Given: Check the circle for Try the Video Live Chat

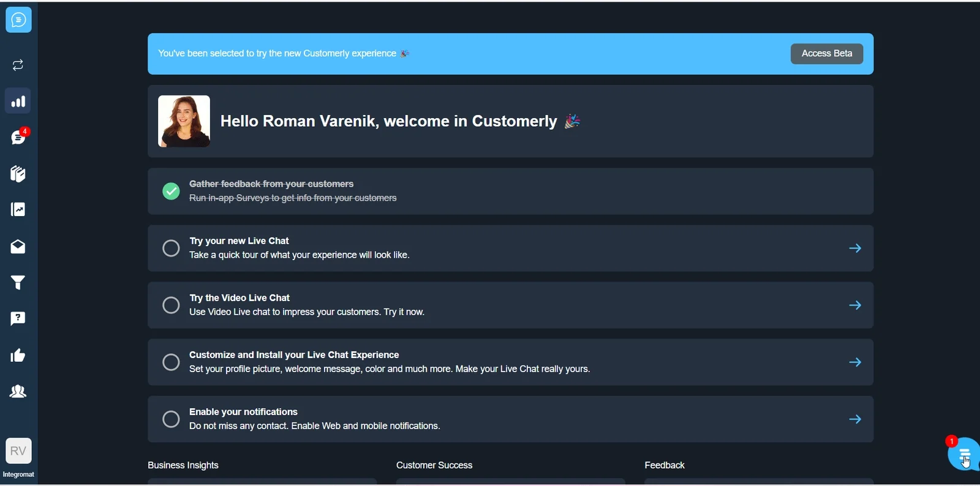Looking at the screenshot, I should (171, 305).
